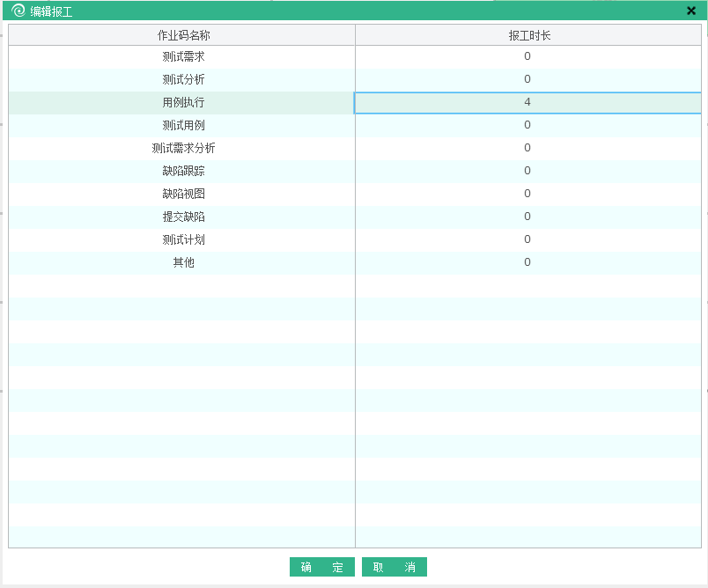Click the 作业码名称 column header
708x588 pixels.
(183, 35)
